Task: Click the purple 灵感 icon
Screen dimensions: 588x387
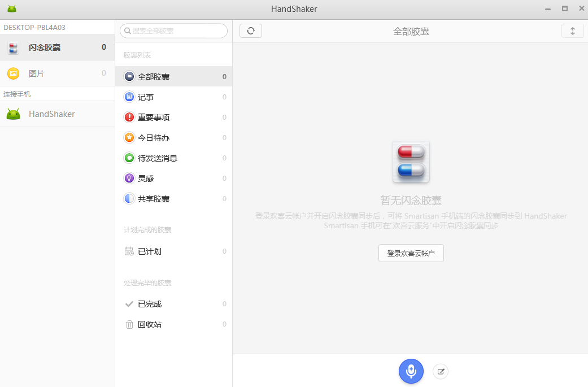Action: pyautogui.click(x=129, y=178)
